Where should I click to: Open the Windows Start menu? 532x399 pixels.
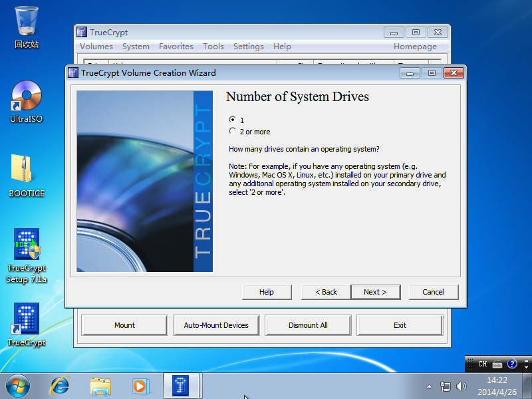click(x=18, y=386)
